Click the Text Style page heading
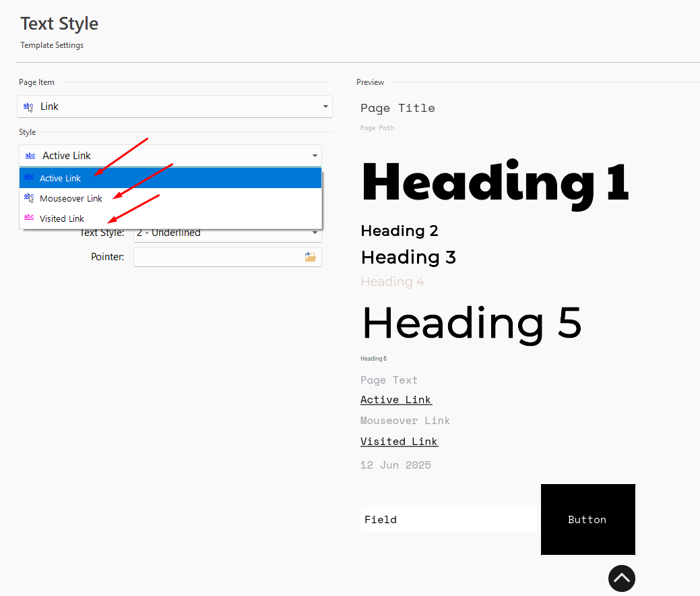This screenshot has width=700, height=596. [59, 24]
